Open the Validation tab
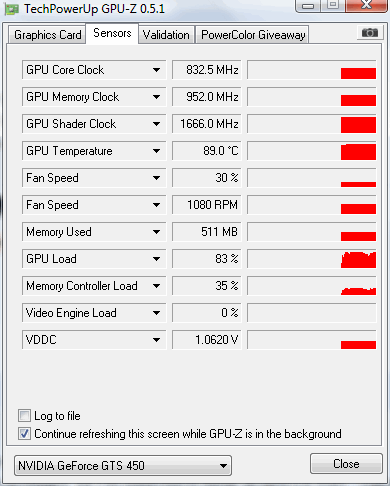Image resolution: width=390 pixels, height=486 pixels. tap(166, 35)
